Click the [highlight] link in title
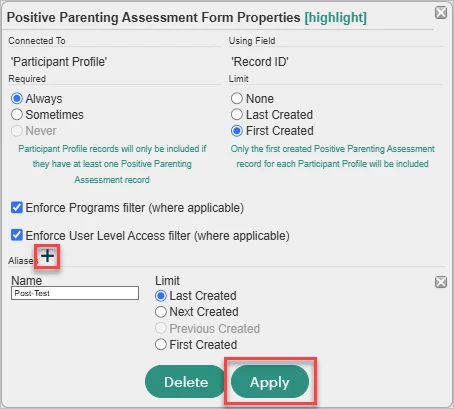 click(x=336, y=18)
